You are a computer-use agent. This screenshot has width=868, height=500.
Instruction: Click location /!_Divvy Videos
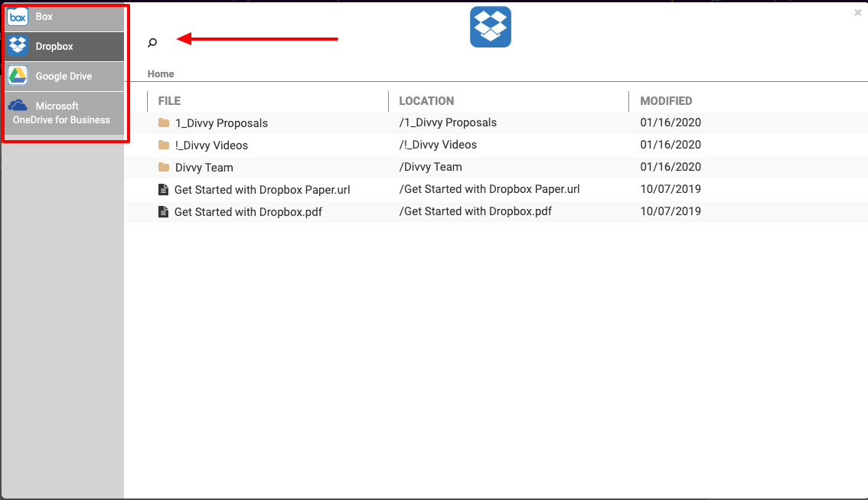(x=438, y=145)
